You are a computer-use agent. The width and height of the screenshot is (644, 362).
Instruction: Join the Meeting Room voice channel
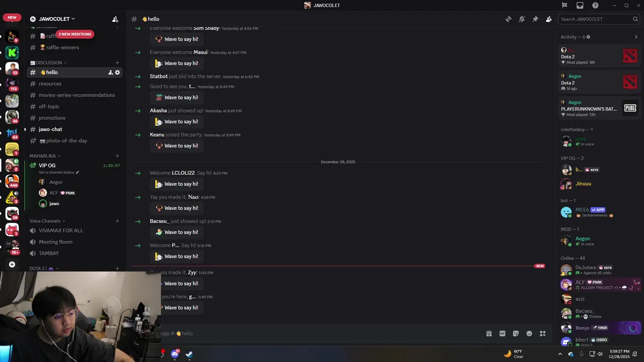[74, 242]
